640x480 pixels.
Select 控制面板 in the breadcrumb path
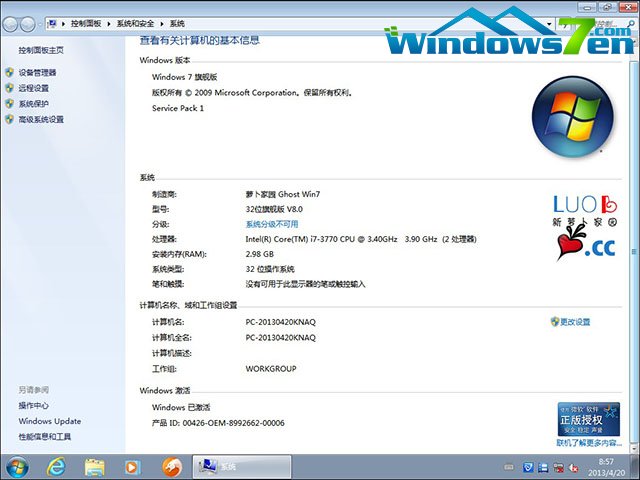pos(86,24)
